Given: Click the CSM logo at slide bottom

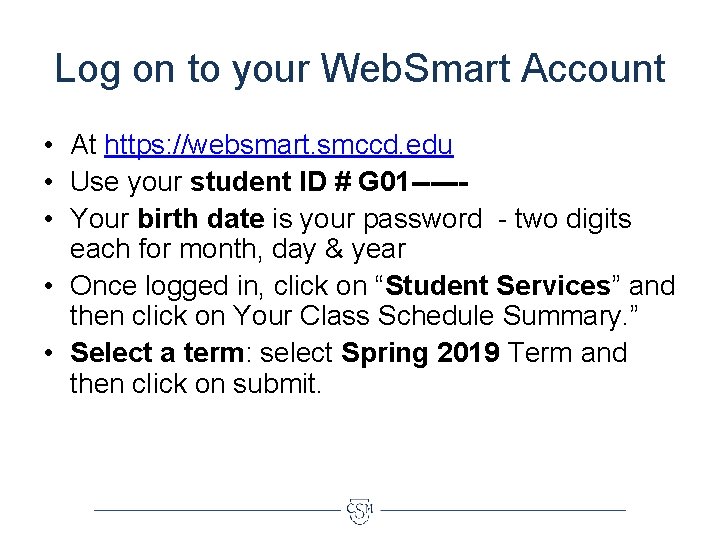Looking at the screenshot, I should tap(359, 511).
